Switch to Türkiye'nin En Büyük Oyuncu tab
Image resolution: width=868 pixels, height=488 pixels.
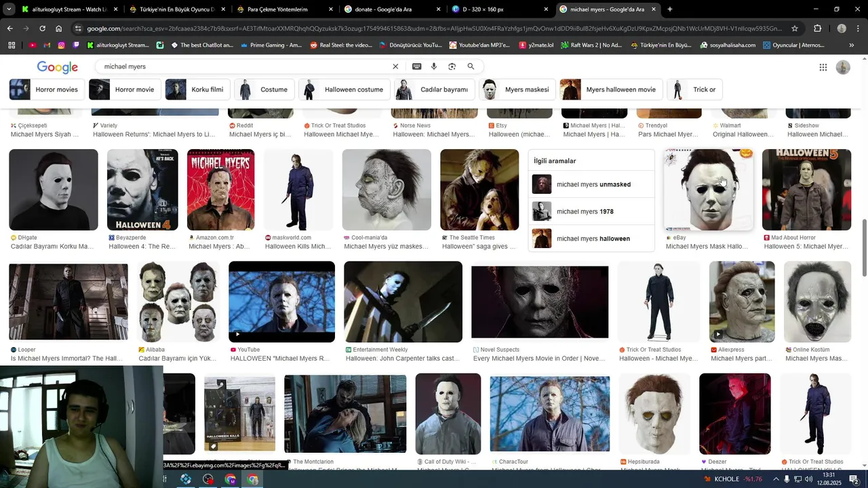178,9
